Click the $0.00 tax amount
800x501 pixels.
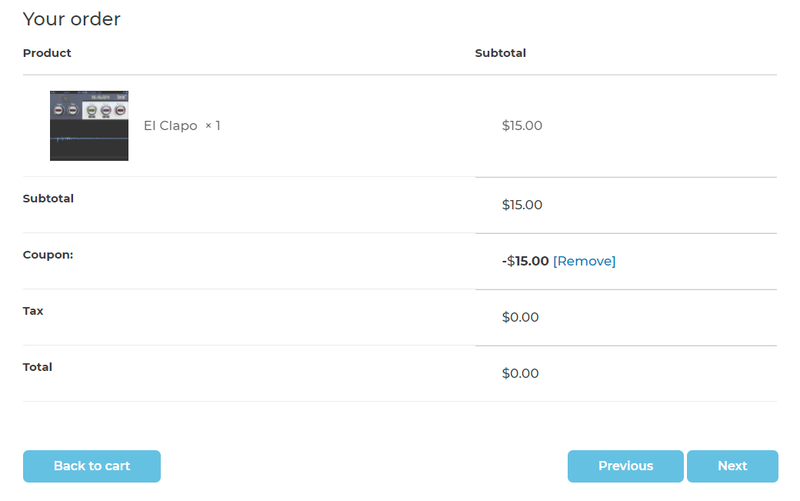(x=520, y=317)
